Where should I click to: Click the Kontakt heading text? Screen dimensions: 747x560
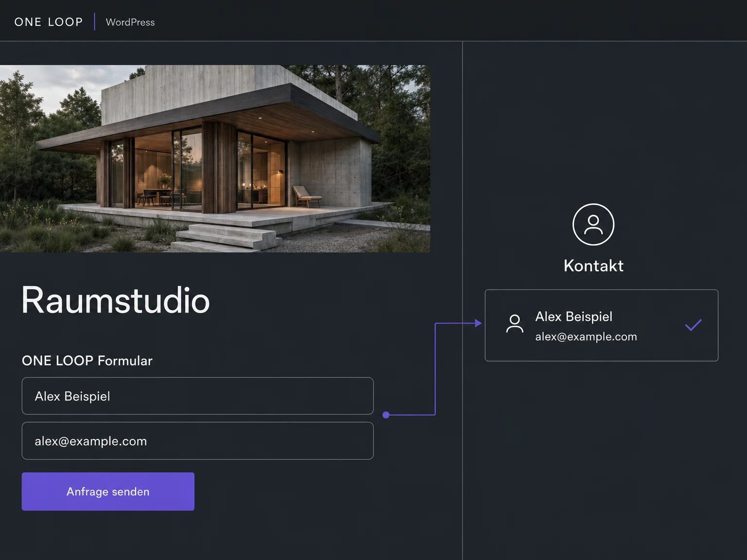(593, 266)
